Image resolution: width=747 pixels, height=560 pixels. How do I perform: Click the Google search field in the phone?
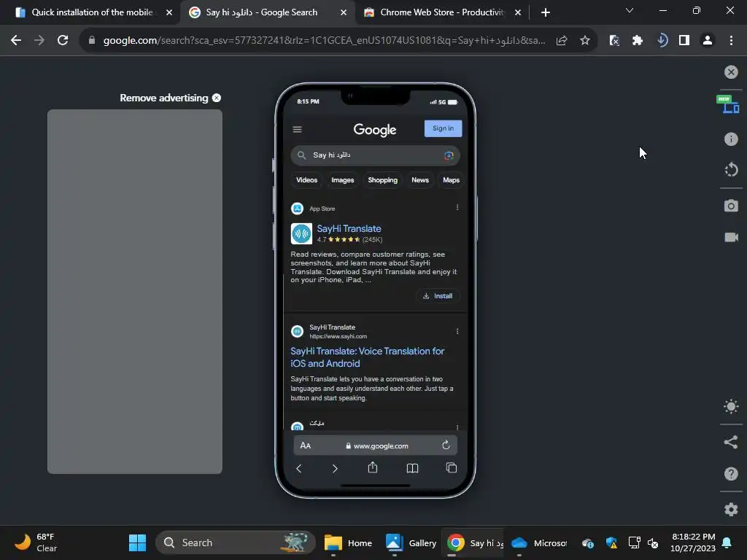(x=375, y=155)
